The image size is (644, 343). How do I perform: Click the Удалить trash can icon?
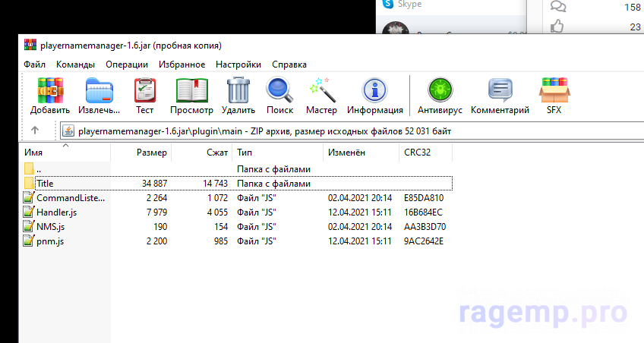(x=238, y=90)
